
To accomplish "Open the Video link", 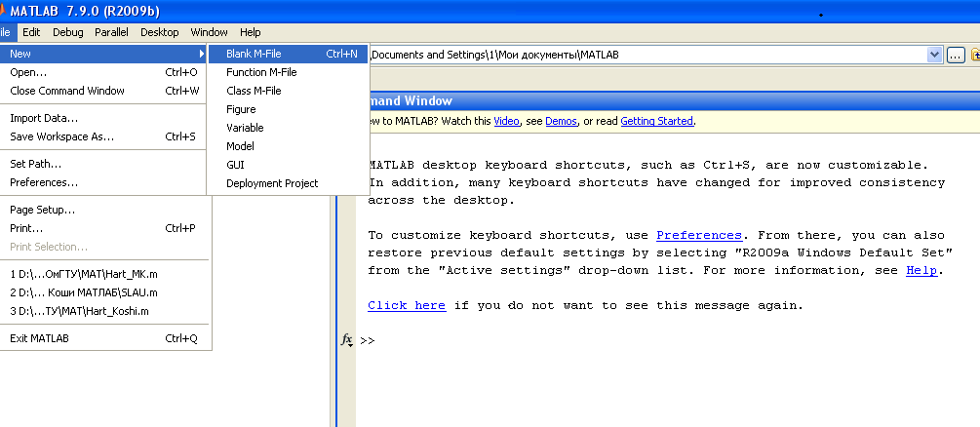I will [506, 121].
